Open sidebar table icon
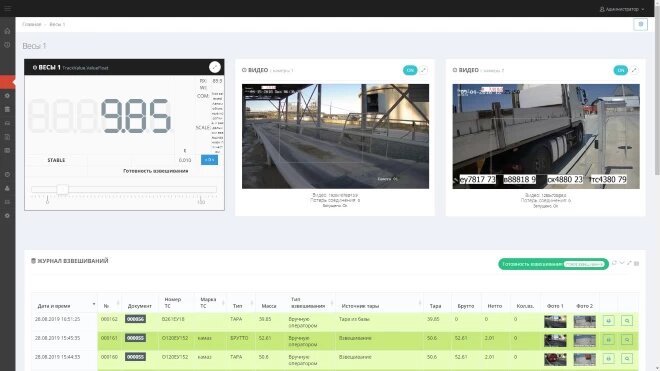660x371 pixels. point(7,150)
